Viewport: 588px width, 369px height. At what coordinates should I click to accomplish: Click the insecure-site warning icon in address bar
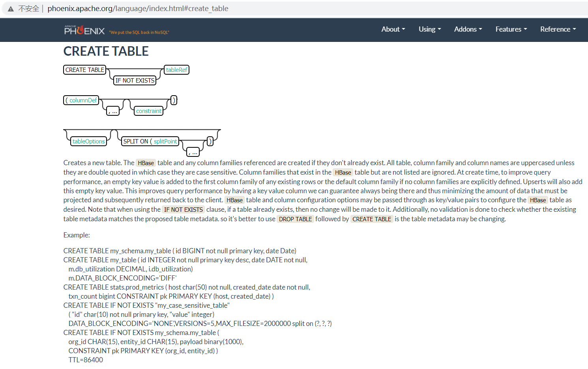pos(11,9)
